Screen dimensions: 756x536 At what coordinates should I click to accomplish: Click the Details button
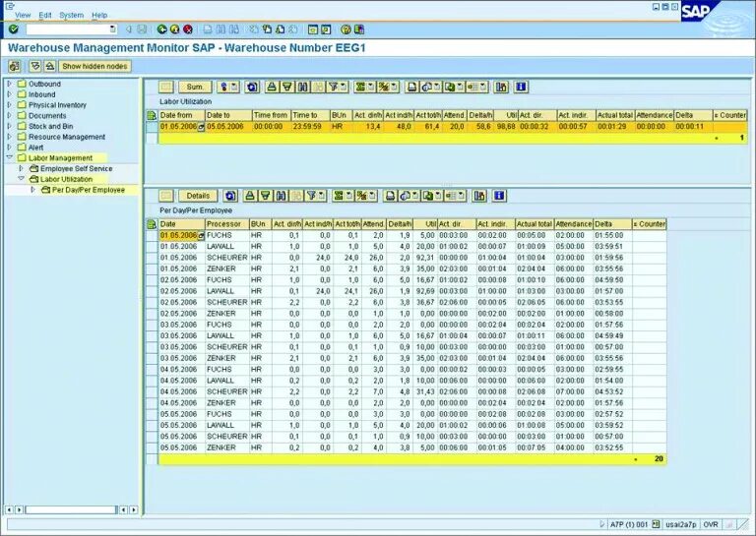(x=198, y=196)
